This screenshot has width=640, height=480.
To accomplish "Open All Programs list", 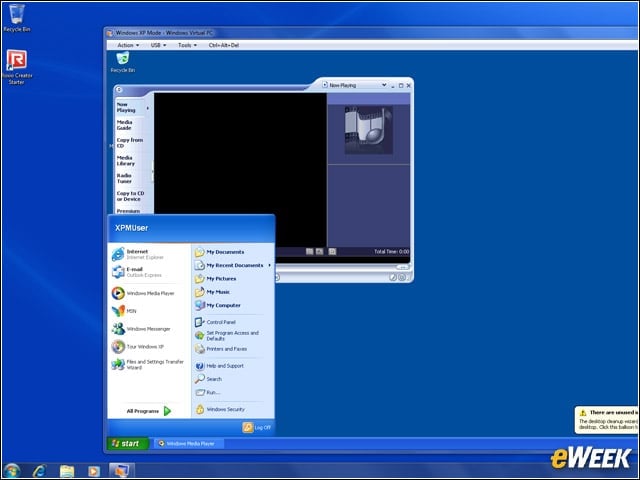I will 149,411.
